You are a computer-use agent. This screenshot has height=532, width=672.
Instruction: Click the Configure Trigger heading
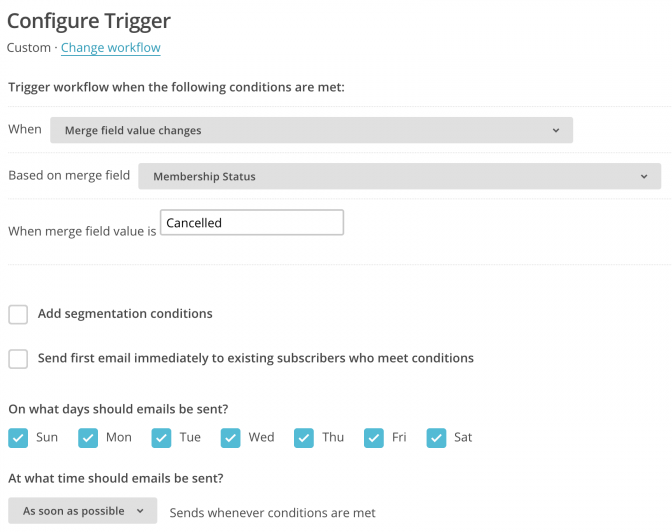[x=89, y=20]
